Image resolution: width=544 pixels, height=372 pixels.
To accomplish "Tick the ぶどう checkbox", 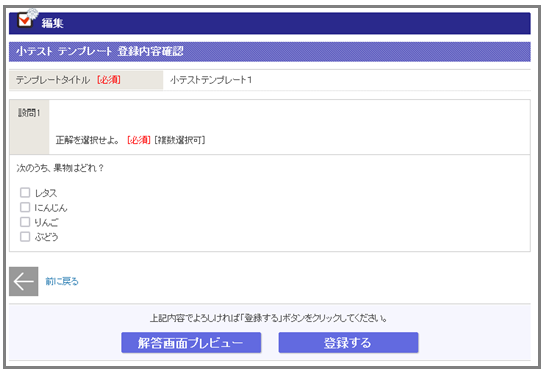I will click(25, 237).
